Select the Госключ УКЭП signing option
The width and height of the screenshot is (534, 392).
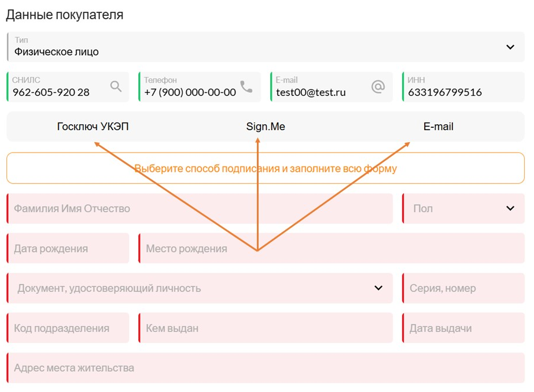point(93,127)
